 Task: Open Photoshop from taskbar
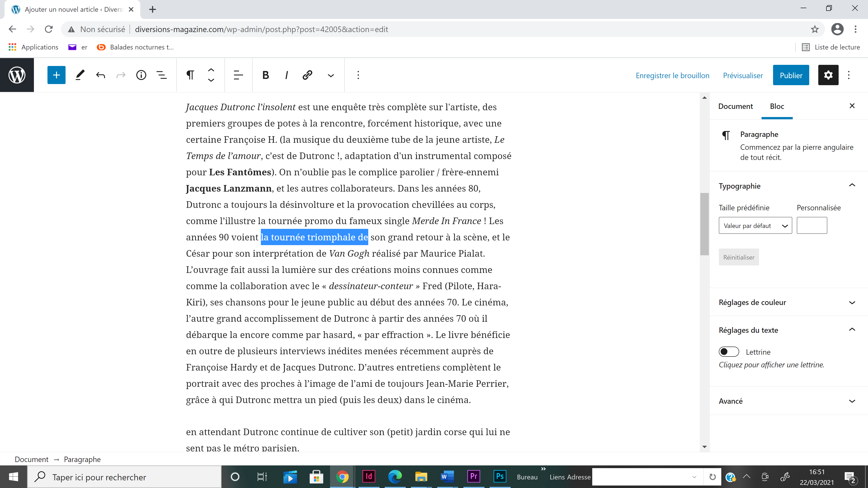click(500, 476)
